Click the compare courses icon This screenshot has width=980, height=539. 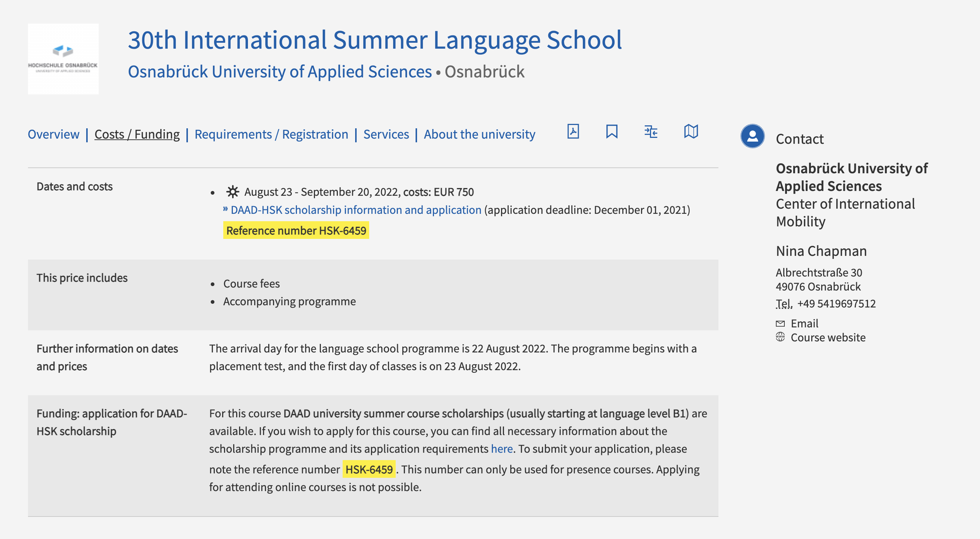point(651,131)
